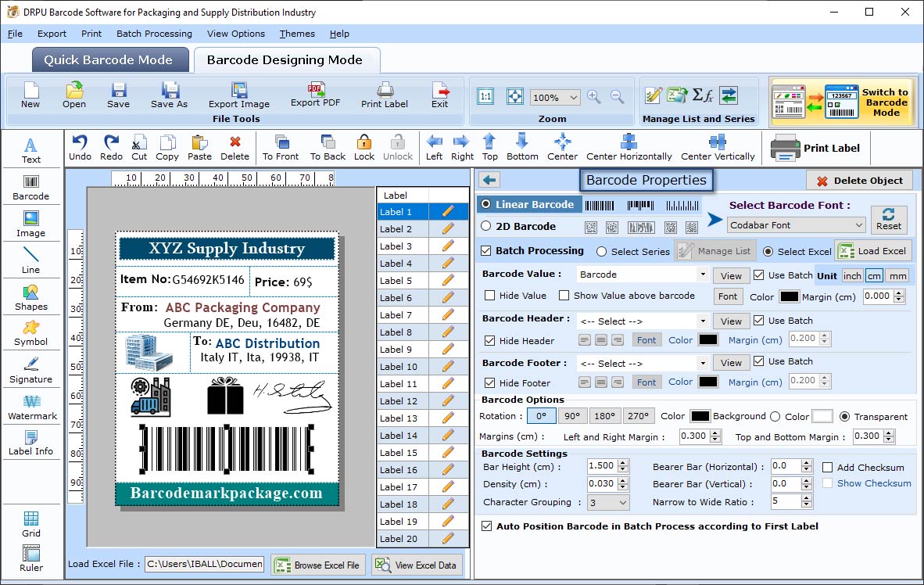Viewport: 924px width, 585px height.
Task: Click the Load Excel button
Action: 873,251
